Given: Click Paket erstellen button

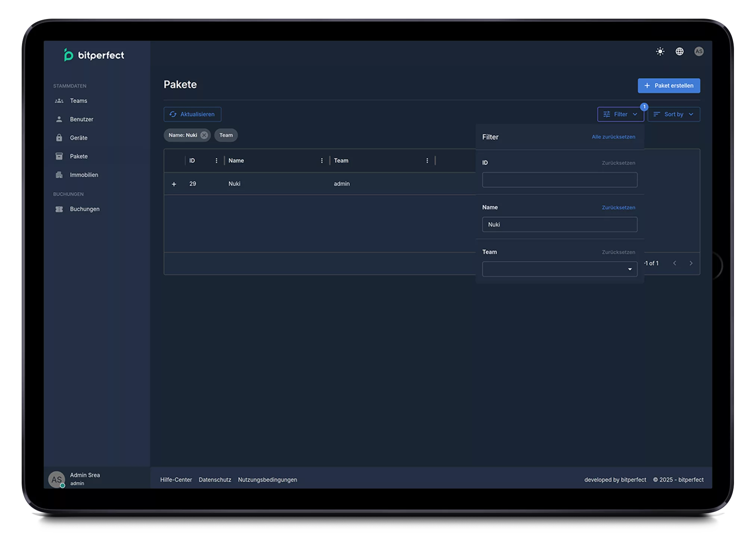Looking at the screenshot, I should pyautogui.click(x=669, y=85).
